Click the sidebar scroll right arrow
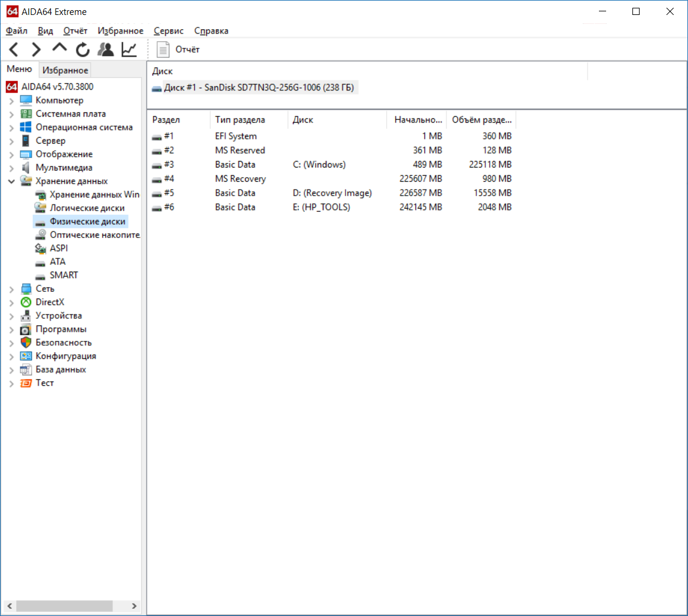This screenshot has height=616, width=688. (134, 606)
